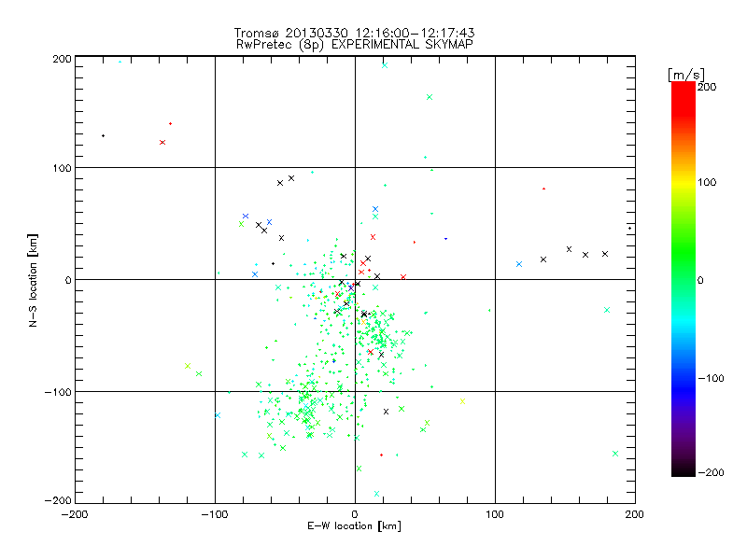Click the x-axis tick label 100
This screenshot has width=747, height=560.
(x=495, y=514)
